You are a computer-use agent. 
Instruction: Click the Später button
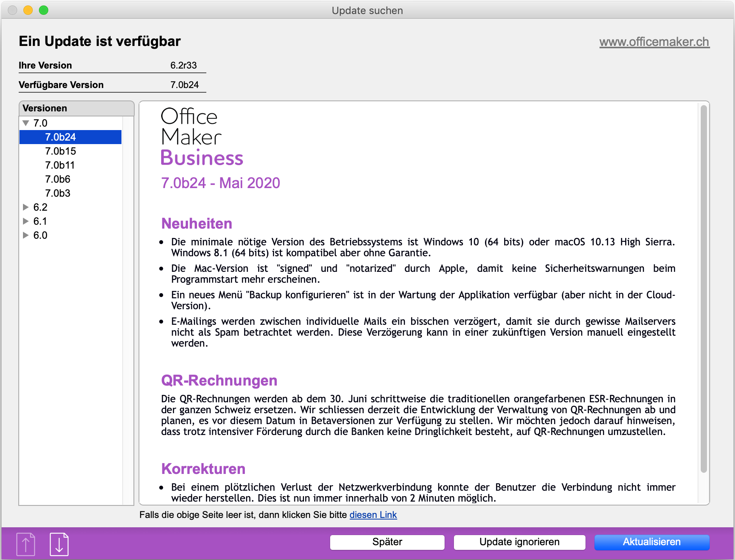pyautogui.click(x=387, y=542)
